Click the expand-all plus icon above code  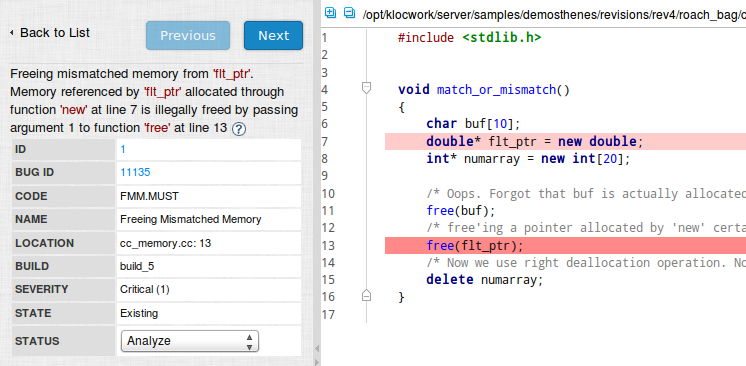coord(330,13)
